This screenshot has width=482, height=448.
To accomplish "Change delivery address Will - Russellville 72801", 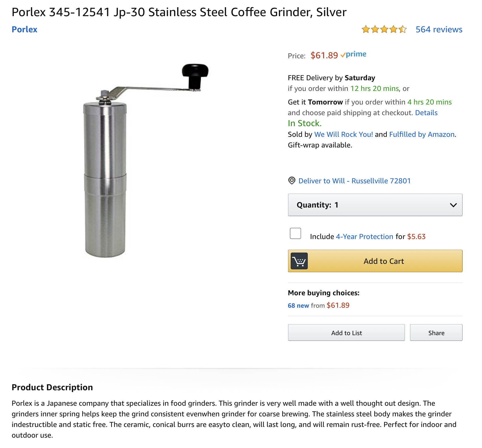I will (x=354, y=181).
